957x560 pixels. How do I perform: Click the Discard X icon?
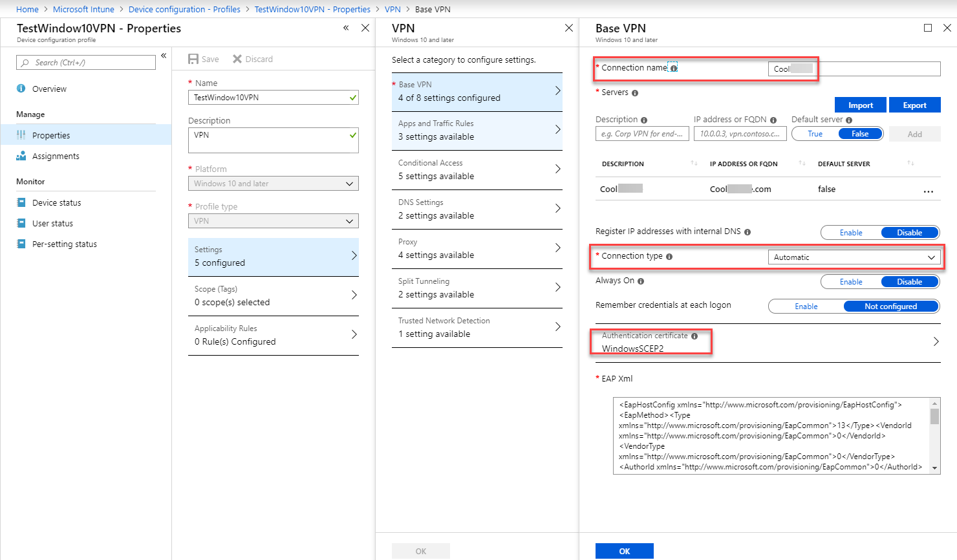point(237,59)
